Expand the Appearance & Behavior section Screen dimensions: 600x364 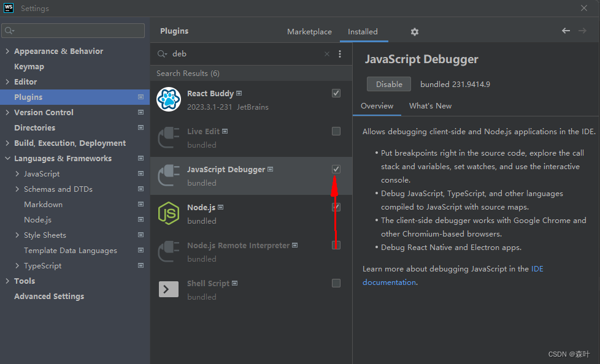pos(7,51)
